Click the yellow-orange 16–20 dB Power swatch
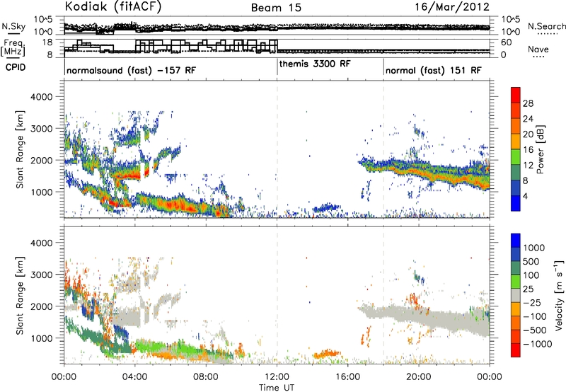Viewport: 566px width, 392px height. coord(516,142)
